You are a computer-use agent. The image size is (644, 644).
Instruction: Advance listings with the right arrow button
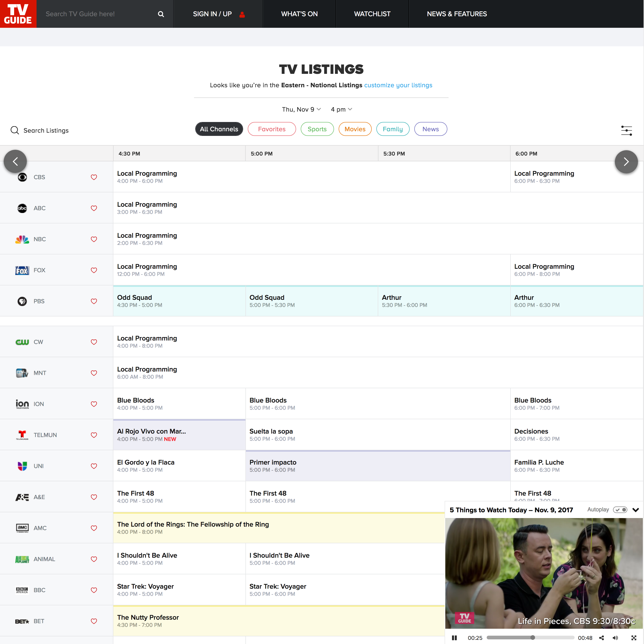tap(626, 162)
